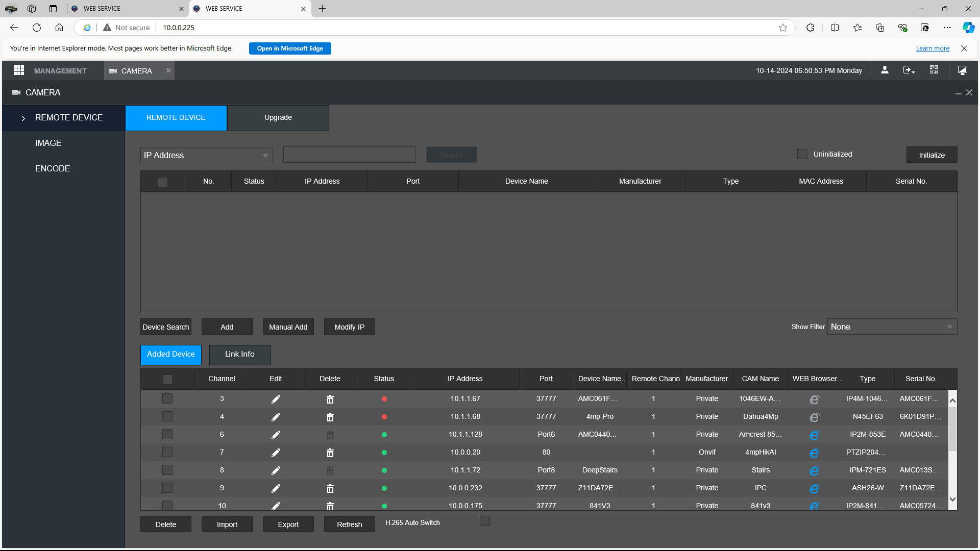Image resolution: width=980 pixels, height=551 pixels.
Task: Open the Learn more link
Action: tap(933, 48)
